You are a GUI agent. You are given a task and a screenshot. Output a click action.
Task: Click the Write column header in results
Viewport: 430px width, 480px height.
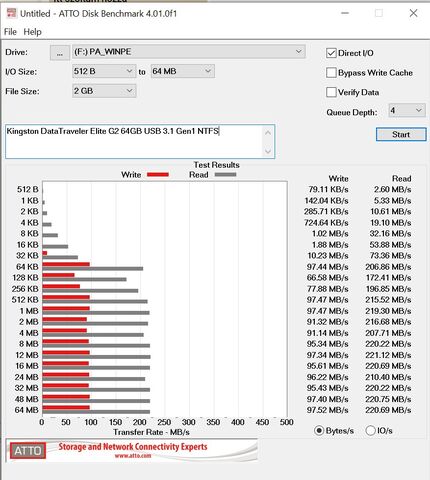point(338,179)
